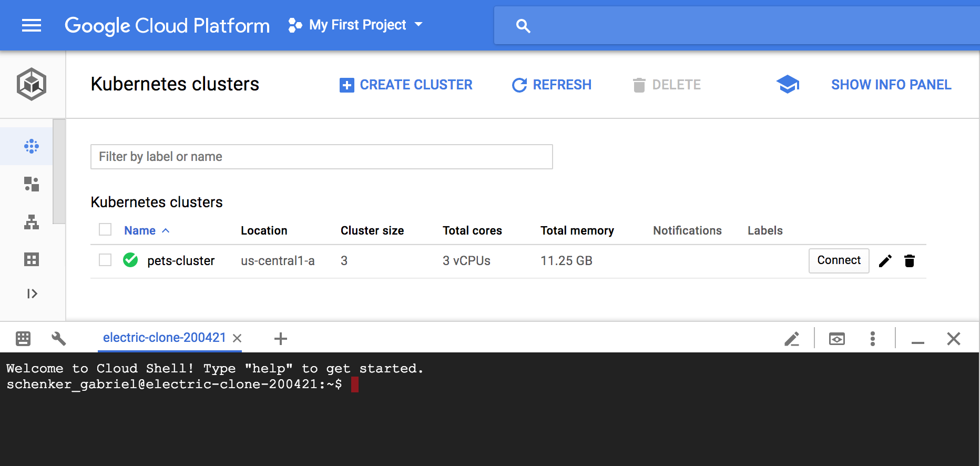Click the Kubernetes Engine hexagon logo

pos(32,84)
